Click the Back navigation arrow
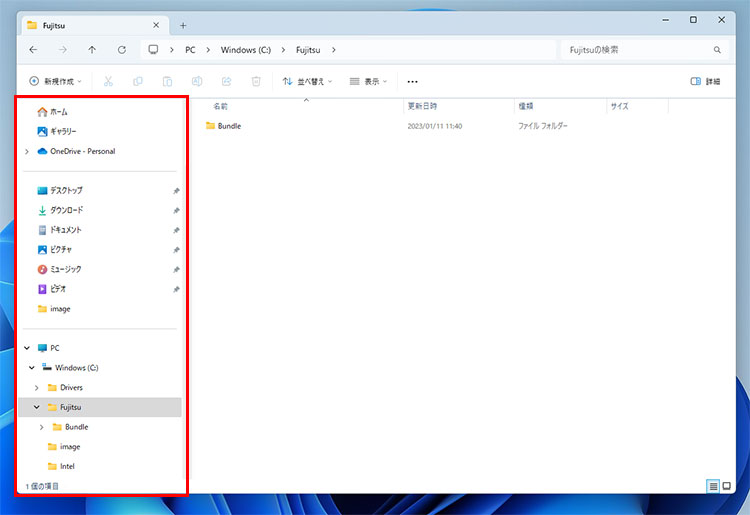Viewport: 750px width, 515px height. click(34, 49)
